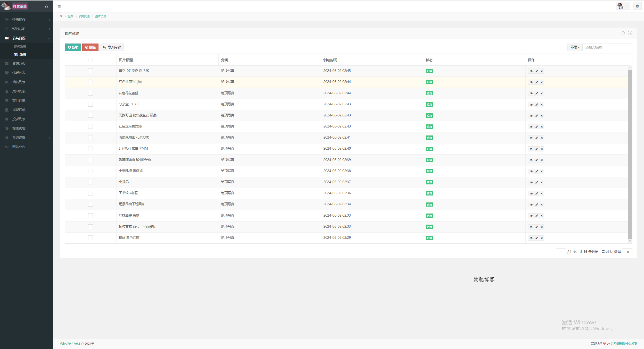This screenshot has width=644, height=349.
Task: Edit the 红色丝带兔女郎 row
Action: (x=536, y=127)
